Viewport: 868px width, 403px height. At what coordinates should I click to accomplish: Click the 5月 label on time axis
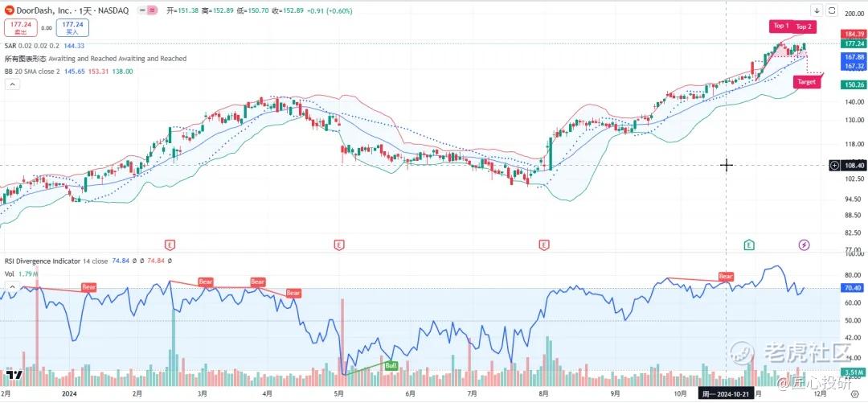339,394
